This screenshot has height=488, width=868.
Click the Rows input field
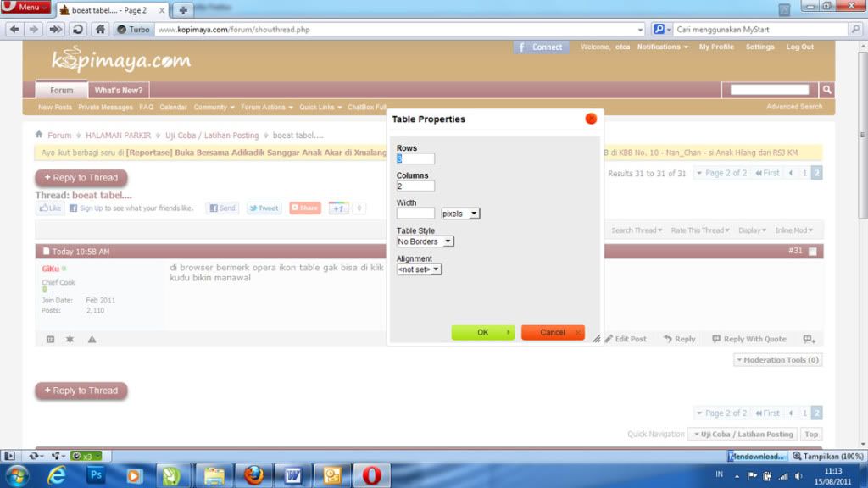click(415, 158)
